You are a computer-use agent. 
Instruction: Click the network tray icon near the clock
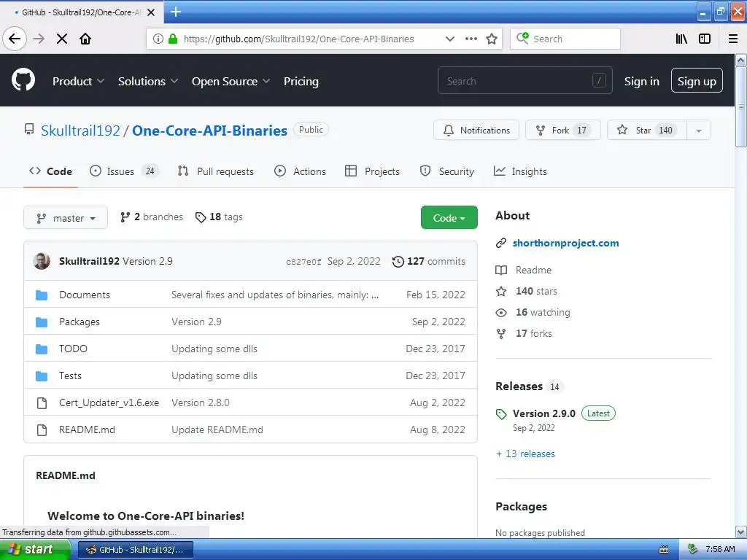coord(693,550)
